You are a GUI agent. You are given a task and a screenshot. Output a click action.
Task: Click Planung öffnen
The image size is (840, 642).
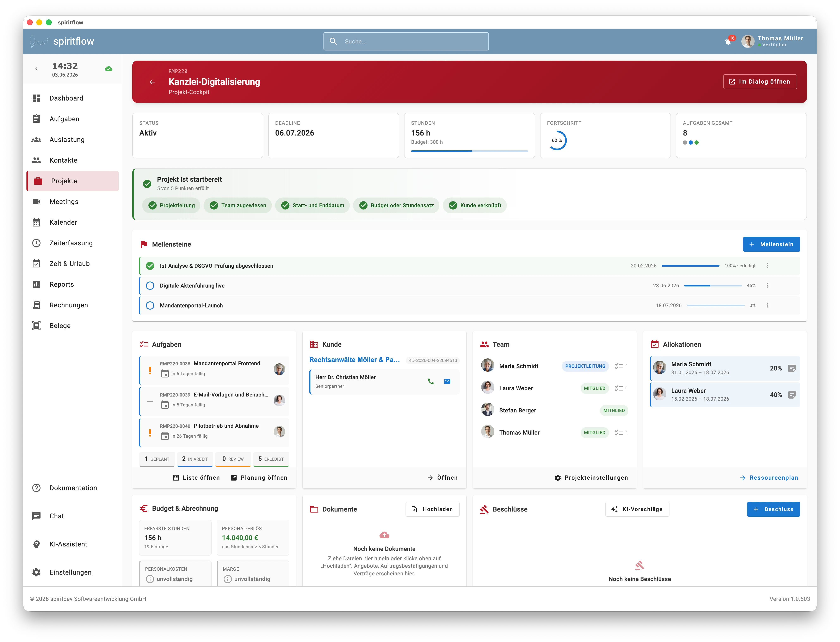pos(259,478)
